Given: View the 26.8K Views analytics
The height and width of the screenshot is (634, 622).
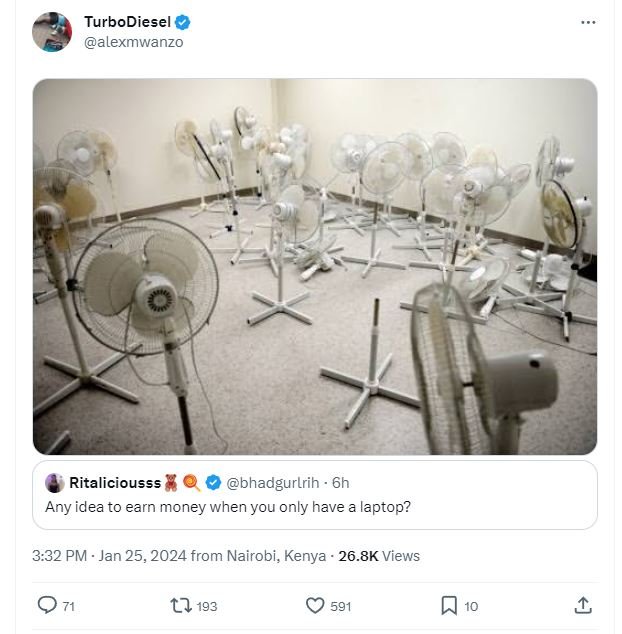Looking at the screenshot, I should [x=379, y=555].
